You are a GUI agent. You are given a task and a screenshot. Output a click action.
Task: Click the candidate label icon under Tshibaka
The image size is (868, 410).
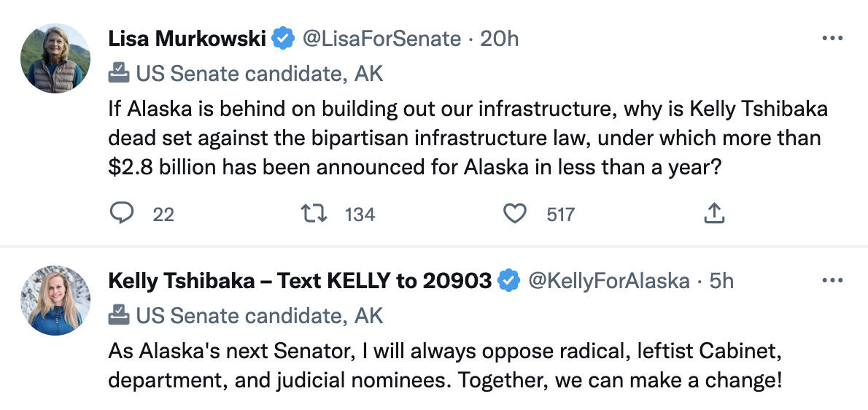118,315
